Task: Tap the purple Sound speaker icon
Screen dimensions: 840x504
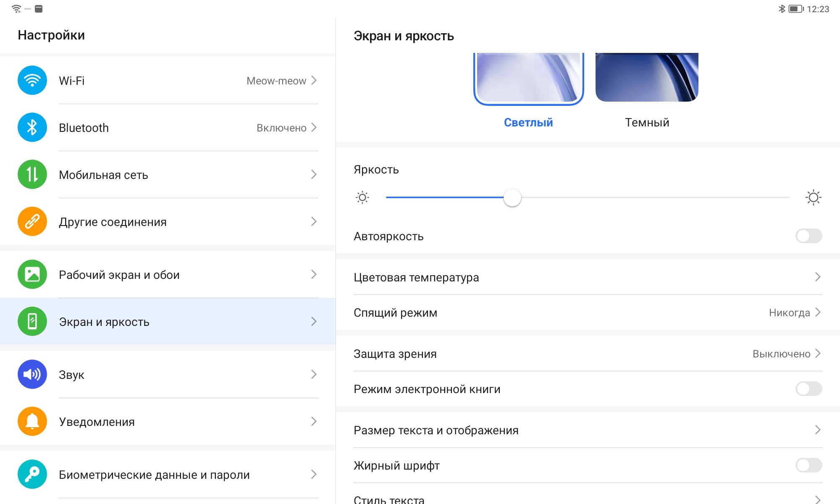Action: pos(32,374)
